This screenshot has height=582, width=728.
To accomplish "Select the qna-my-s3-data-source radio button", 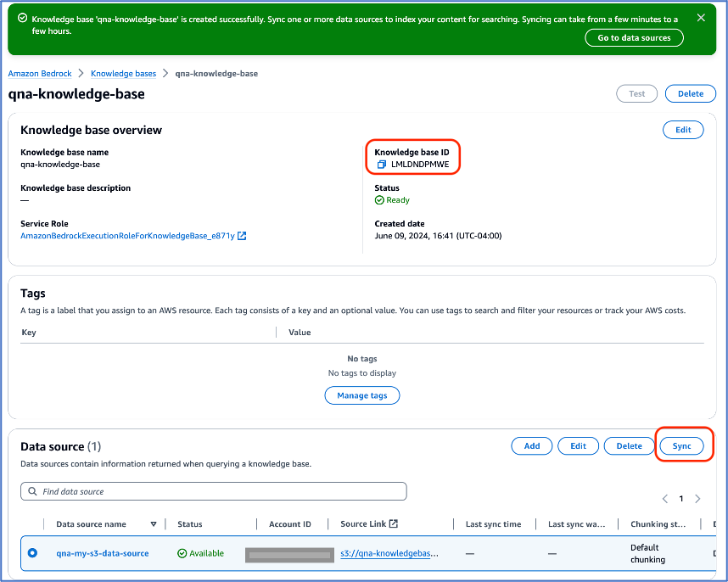I will 31,552.
